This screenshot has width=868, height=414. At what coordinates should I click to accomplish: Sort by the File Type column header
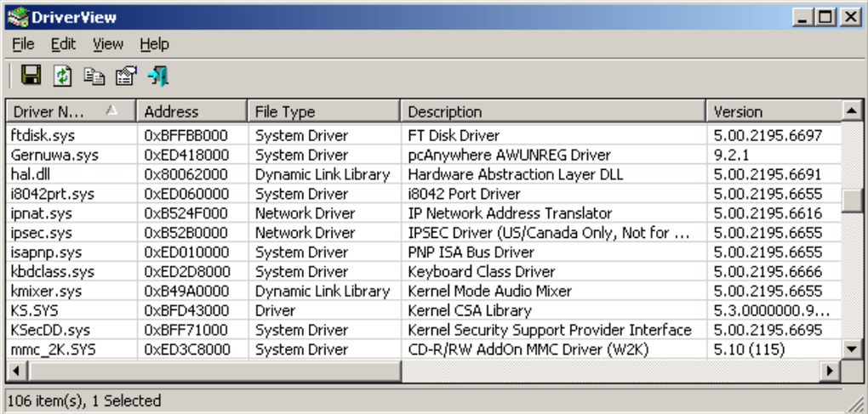point(285,111)
